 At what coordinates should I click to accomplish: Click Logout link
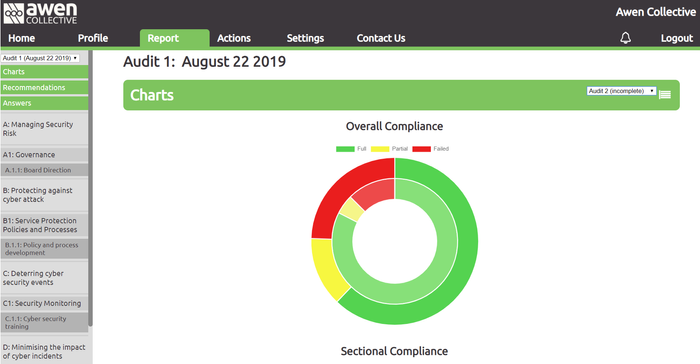point(677,38)
